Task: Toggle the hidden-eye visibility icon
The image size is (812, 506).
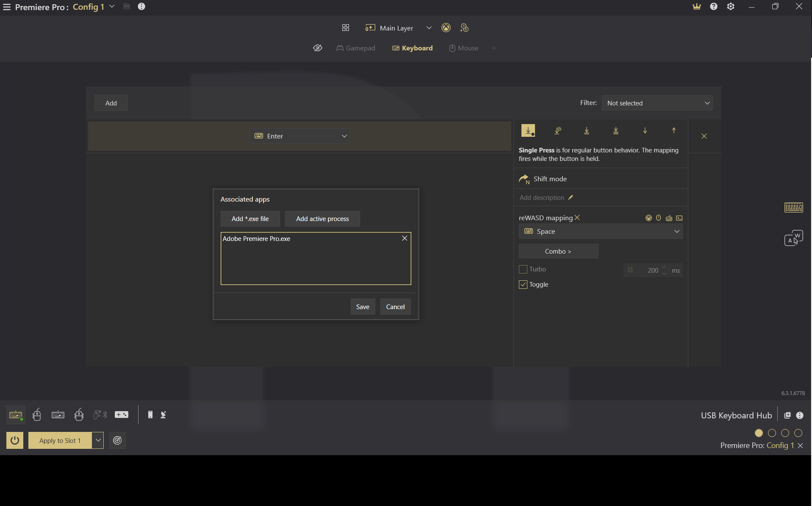Action: [317, 48]
